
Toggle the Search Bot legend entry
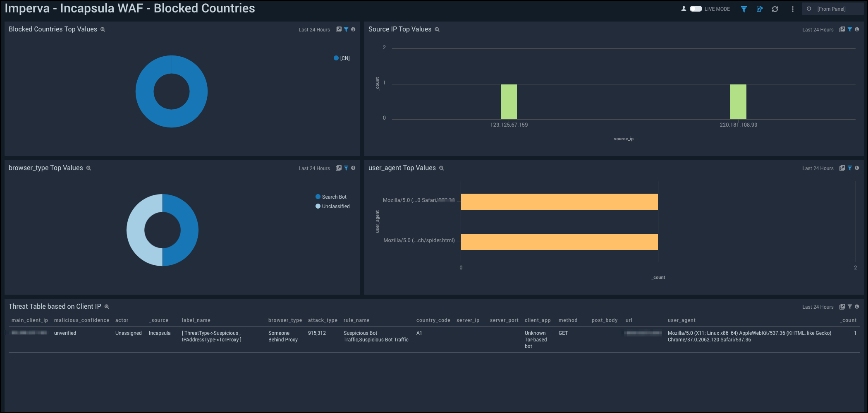(x=330, y=197)
